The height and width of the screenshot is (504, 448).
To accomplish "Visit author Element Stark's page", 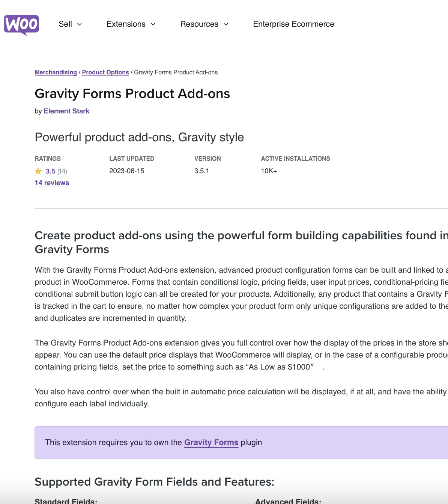I will 66,111.
